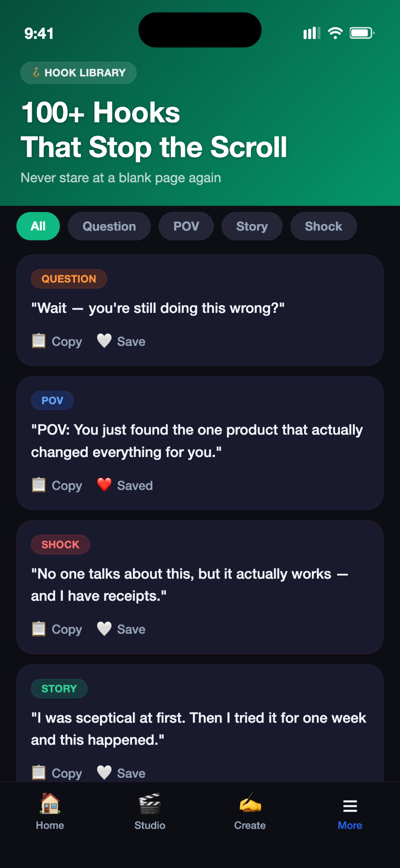This screenshot has height=868, width=400.
Task: Tap clipboard icon on the Question hook
Action: [x=39, y=341]
